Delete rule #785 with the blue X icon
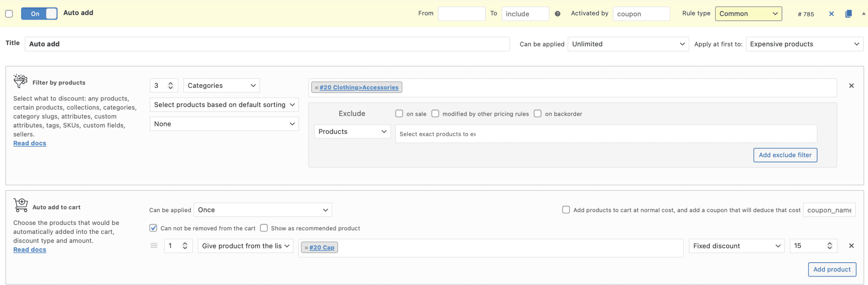 831,14
